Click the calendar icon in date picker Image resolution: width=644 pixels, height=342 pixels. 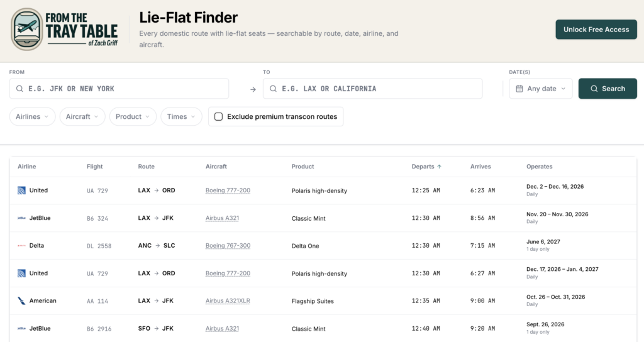(519, 89)
